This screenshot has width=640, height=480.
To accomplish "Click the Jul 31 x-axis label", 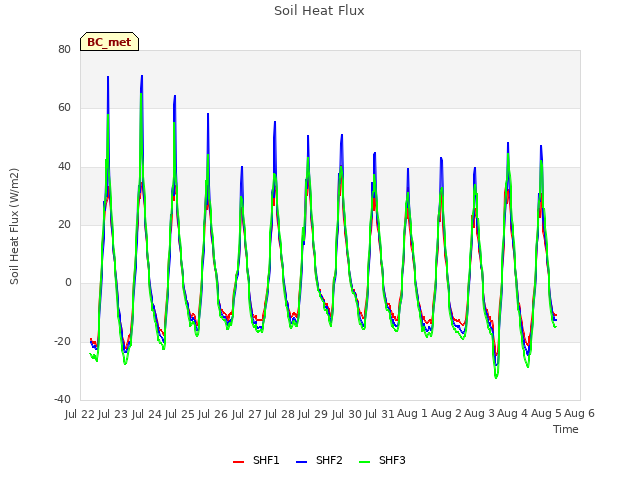I will (x=380, y=414).
